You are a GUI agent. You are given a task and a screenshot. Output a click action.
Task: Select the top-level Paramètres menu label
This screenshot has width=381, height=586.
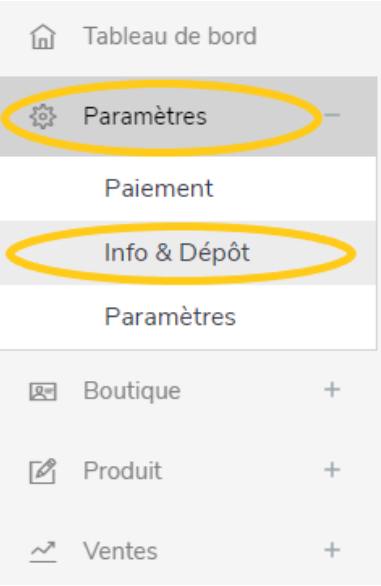145,116
